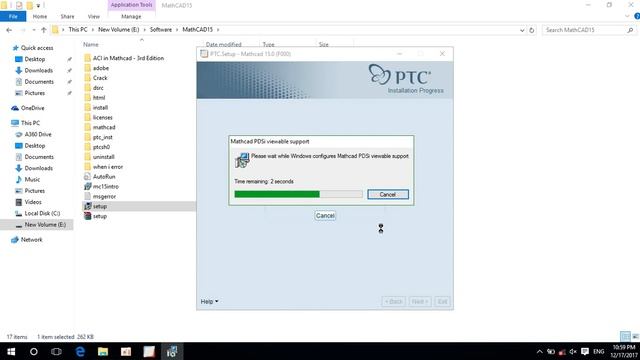Select This PC in navigation pane

point(30,123)
